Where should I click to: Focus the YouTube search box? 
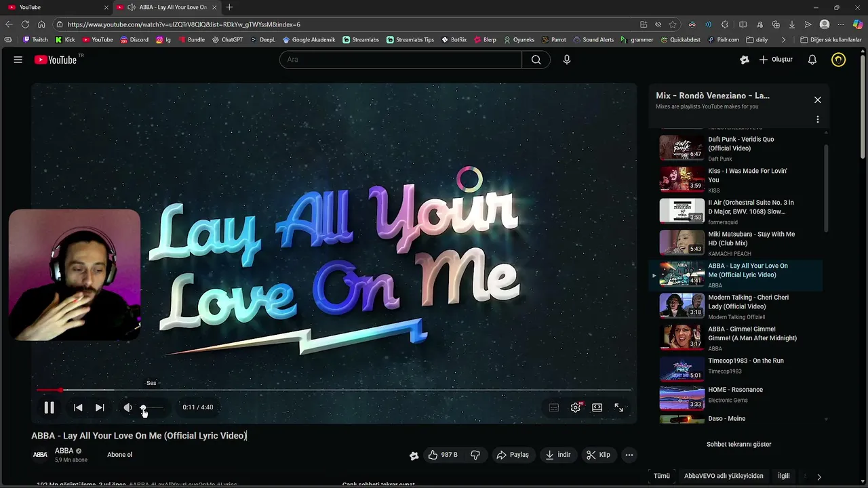401,60
